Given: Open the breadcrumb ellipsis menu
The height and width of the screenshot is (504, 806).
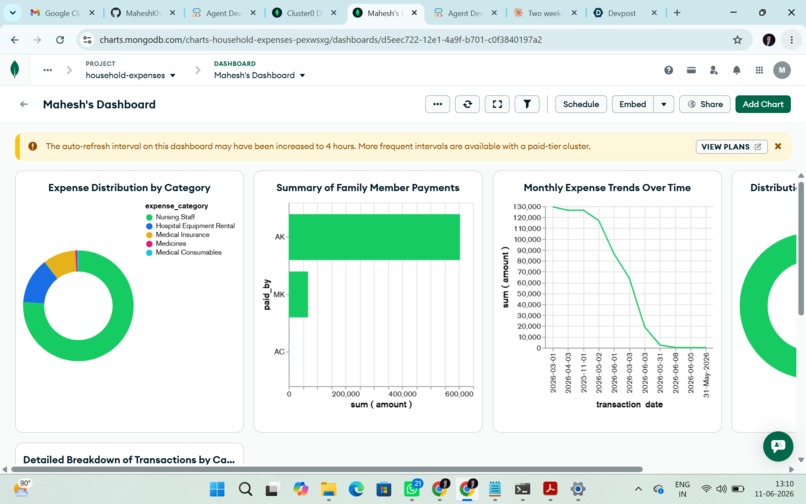Looking at the screenshot, I should coord(47,70).
